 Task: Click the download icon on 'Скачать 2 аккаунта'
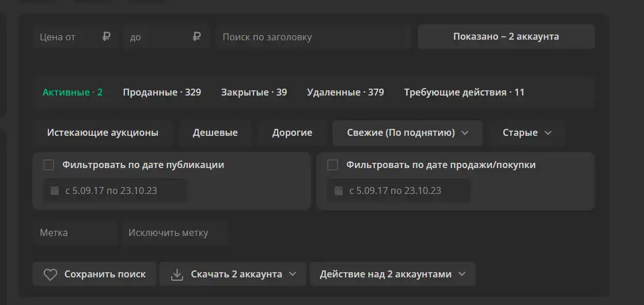click(177, 274)
